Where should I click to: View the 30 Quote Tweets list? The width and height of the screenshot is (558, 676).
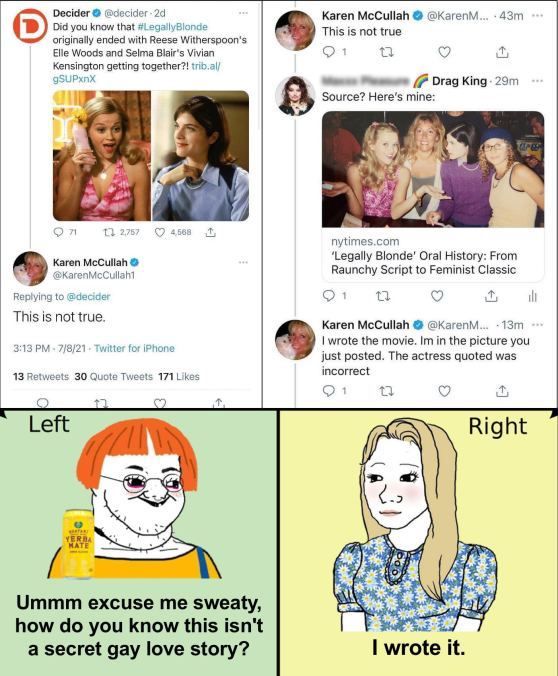click(113, 376)
